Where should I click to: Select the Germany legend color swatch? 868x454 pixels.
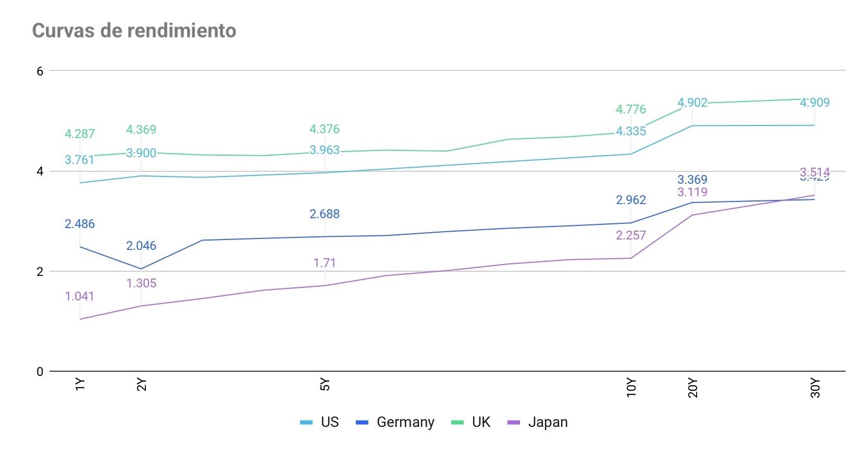(362, 422)
